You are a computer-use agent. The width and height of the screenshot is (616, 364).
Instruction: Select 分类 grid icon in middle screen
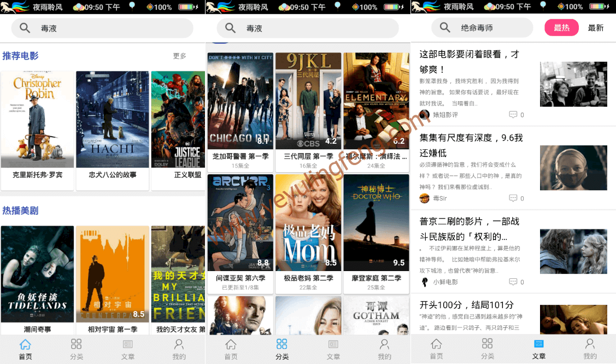(x=281, y=344)
